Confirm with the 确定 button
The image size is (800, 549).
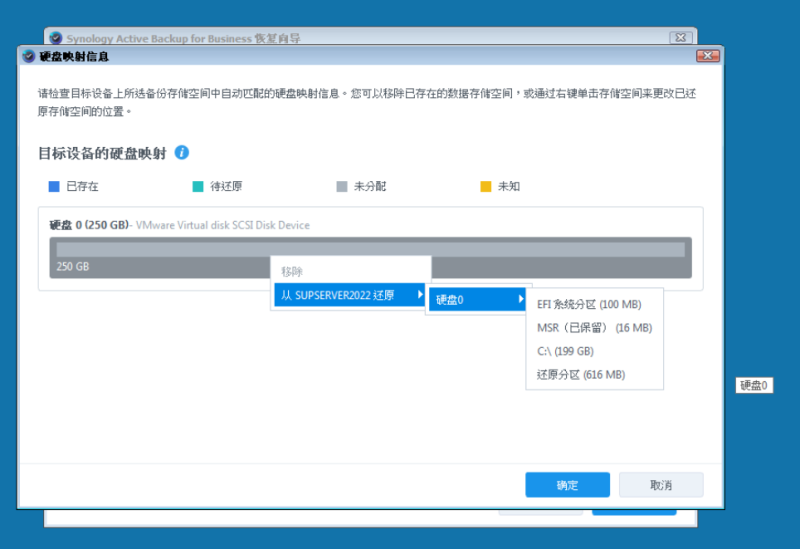click(x=567, y=485)
